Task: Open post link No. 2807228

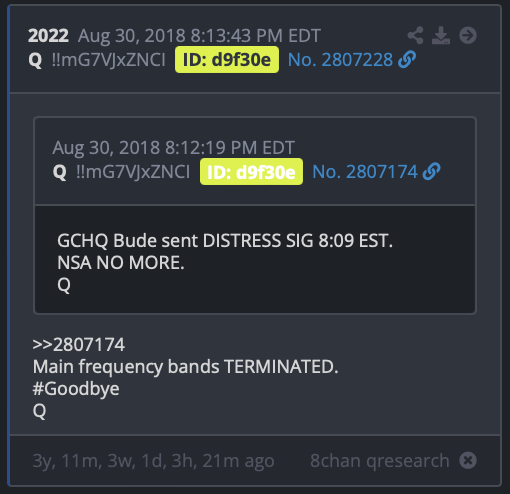Action: pos(340,60)
